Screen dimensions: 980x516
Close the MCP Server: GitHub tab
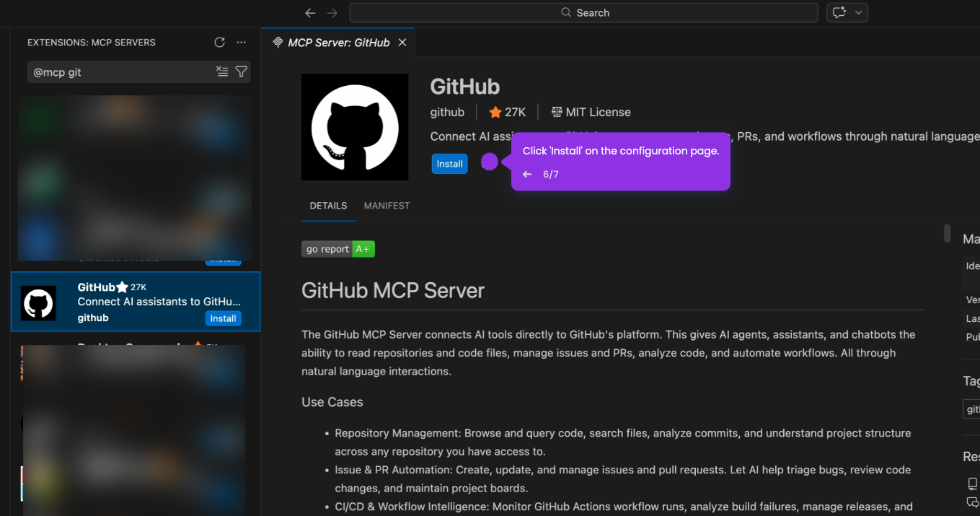click(402, 43)
